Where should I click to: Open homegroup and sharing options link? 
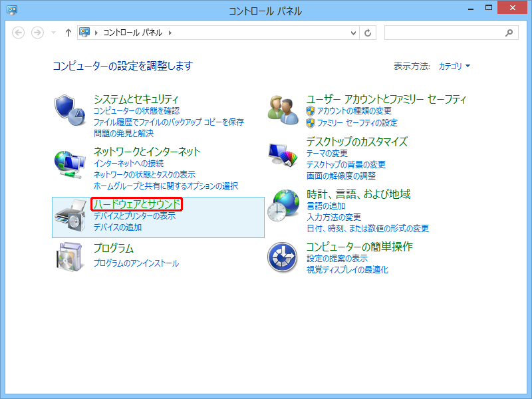[x=166, y=186]
